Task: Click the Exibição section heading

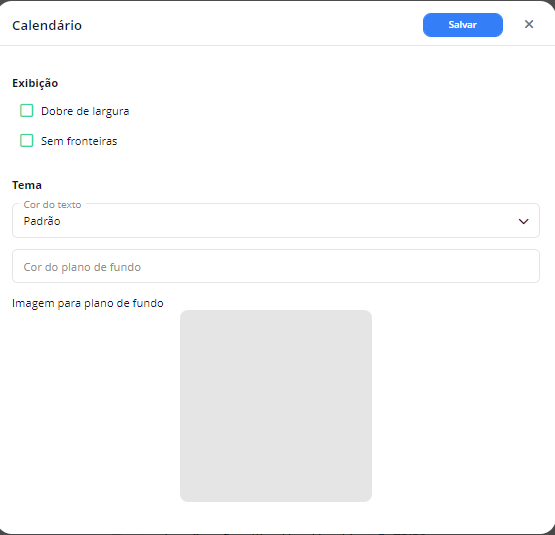Action: 35,83
